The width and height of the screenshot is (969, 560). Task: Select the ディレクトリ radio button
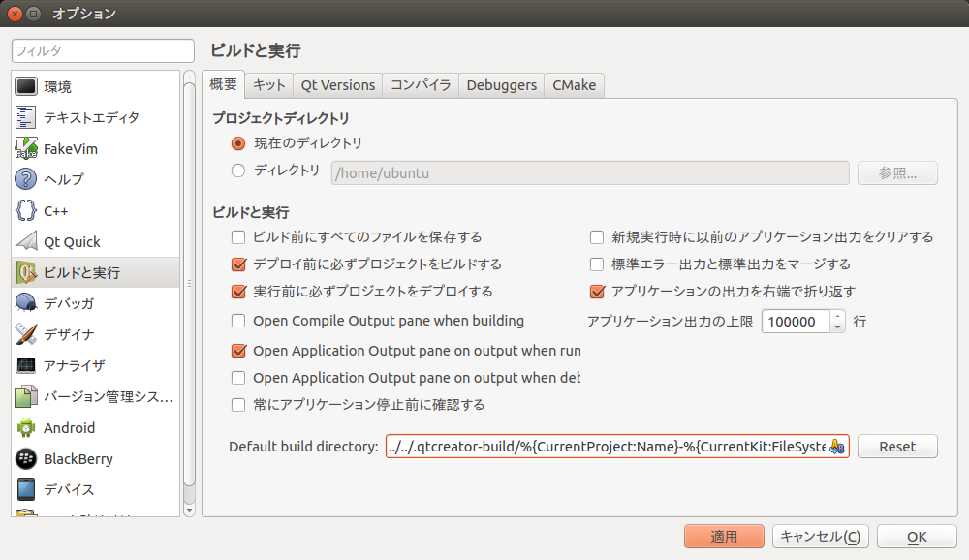tap(238, 171)
